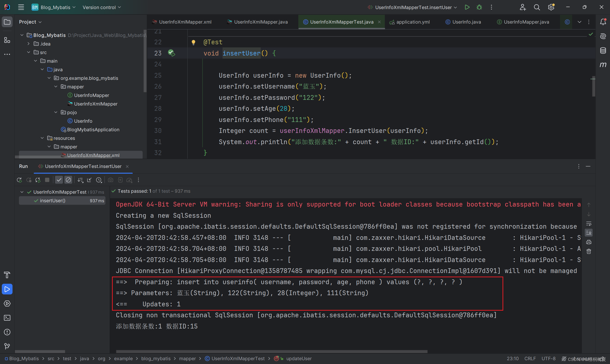Image resolution: width=610 pixels, height=364 pixels.
Task: Open the Structure tool window icon
Action: pos(7,40)
